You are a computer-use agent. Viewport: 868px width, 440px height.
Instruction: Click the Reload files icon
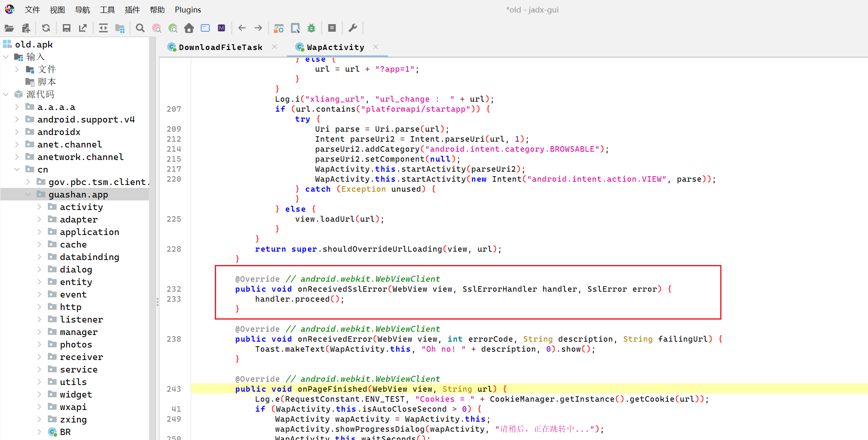pyautogui.click(x=46, y=28)
